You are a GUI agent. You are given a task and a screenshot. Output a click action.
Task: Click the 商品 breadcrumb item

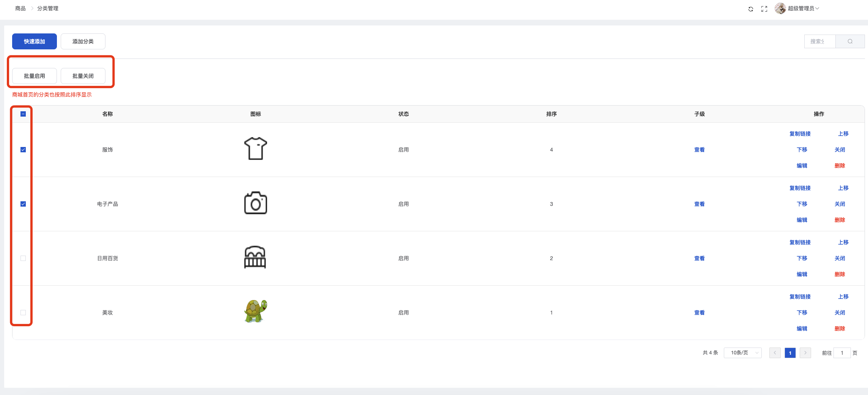click(x=20, y=8)
